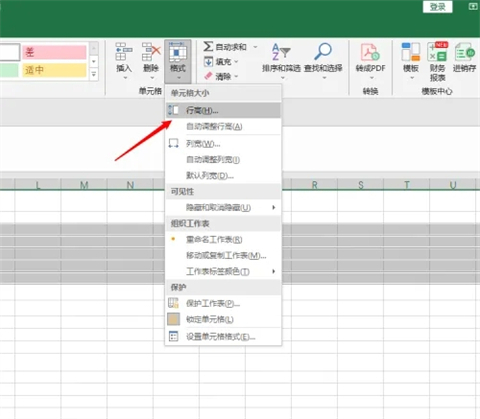Expand the Insert dropdown arrow
The width and height of the screenshot is (480, 419).
pos(125,78)
